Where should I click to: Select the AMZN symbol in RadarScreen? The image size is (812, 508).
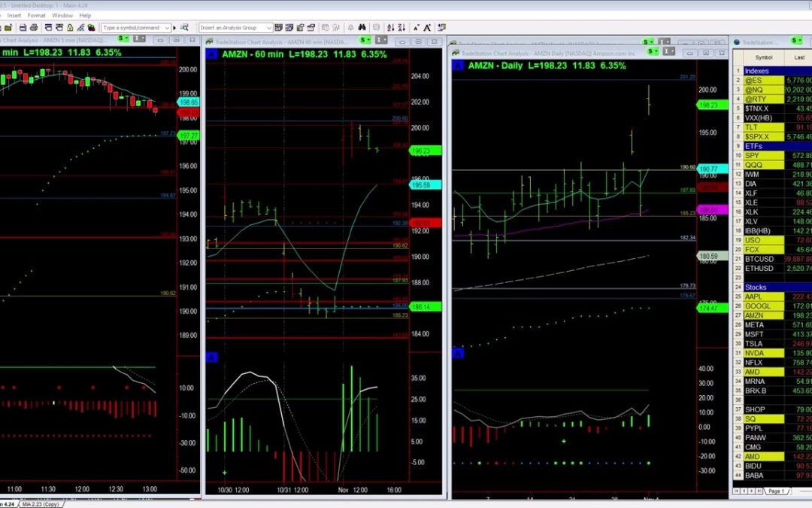(763, 315)
